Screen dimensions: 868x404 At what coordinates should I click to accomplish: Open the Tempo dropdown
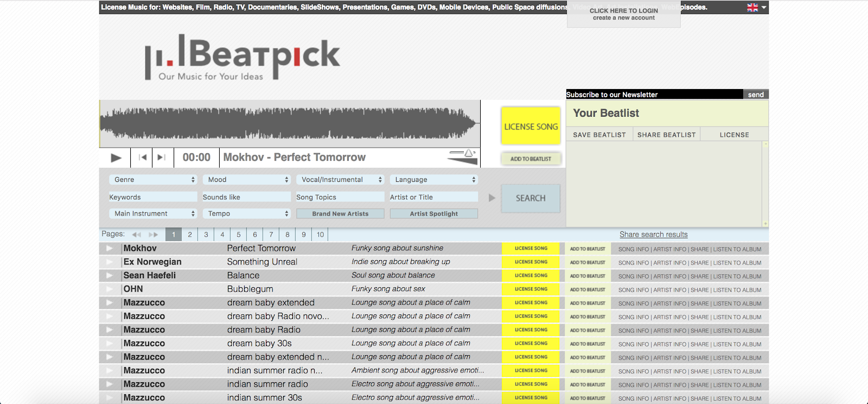coord(247,214)
